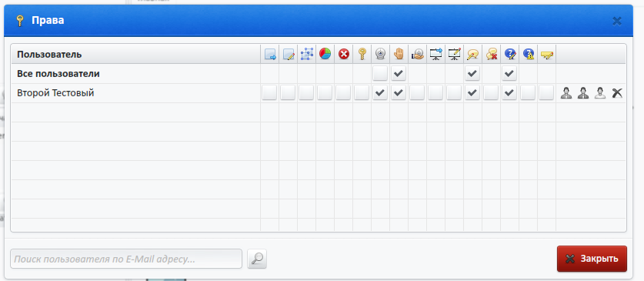Click the chat bubble with pencil icon
This screenshot has width=644, height=281.
(x=472, y=54)
